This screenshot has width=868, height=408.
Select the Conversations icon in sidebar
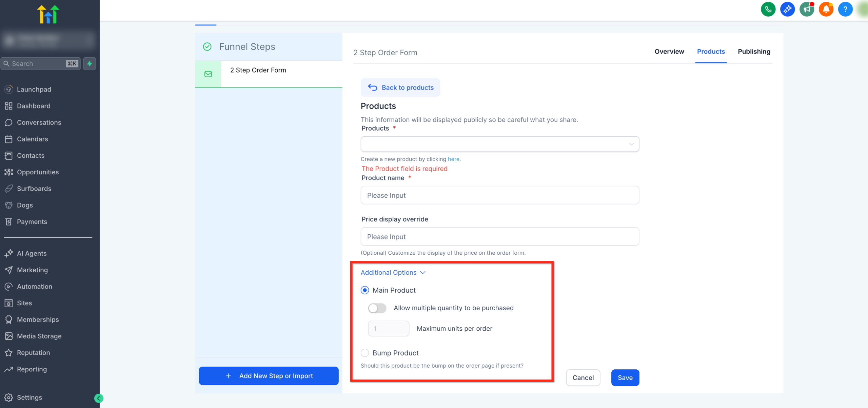click(x=9, y=122)
